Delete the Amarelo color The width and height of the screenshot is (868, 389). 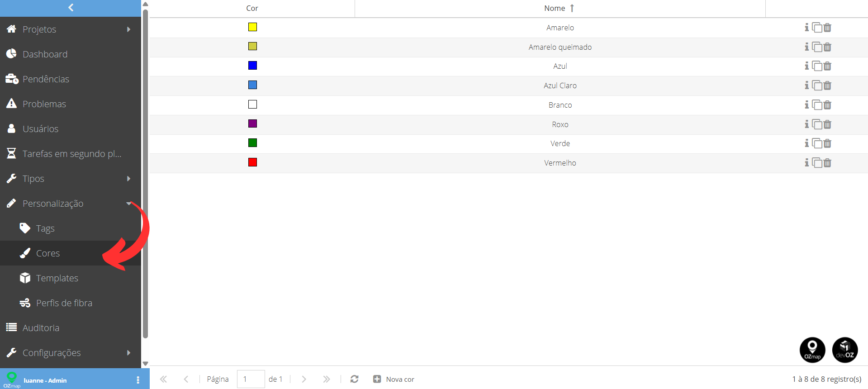point(827,28)
